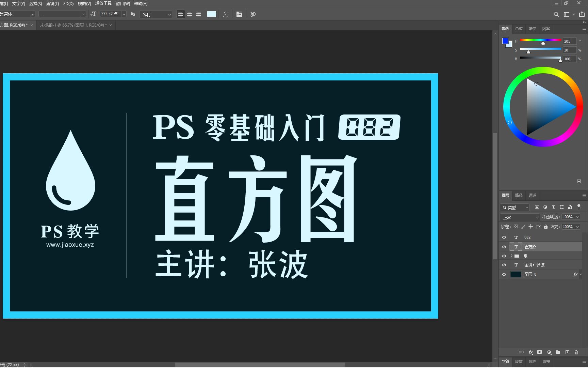This screenshot has width=588, height=368.
Task: Add a layer mask
Action: tap(539, 352)
